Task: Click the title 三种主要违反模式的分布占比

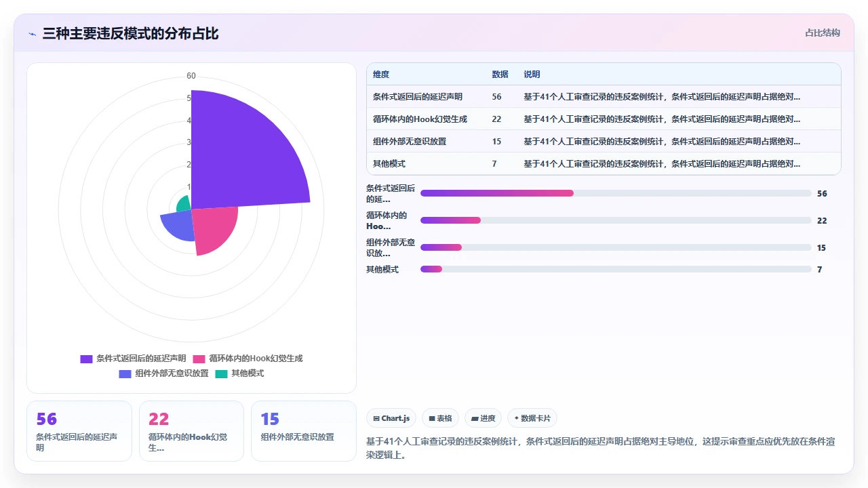Action: coord(130,34)
